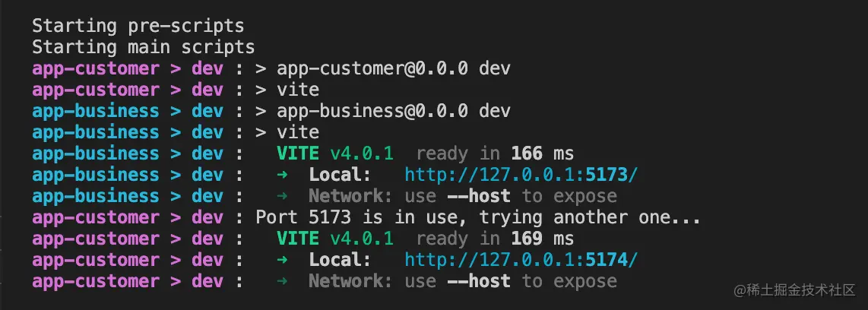Click 'ready in 169 ms' text
The height and width of the screenshot is (310, 868).
(495, 239)
